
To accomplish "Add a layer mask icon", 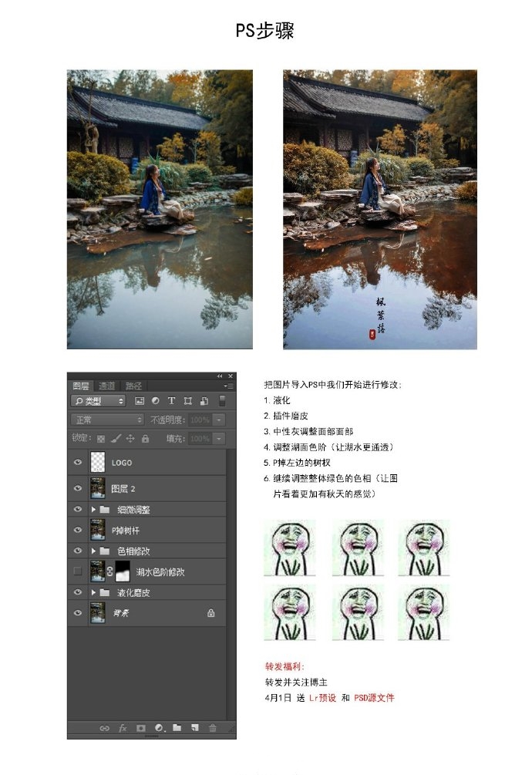I will [141, 728].
